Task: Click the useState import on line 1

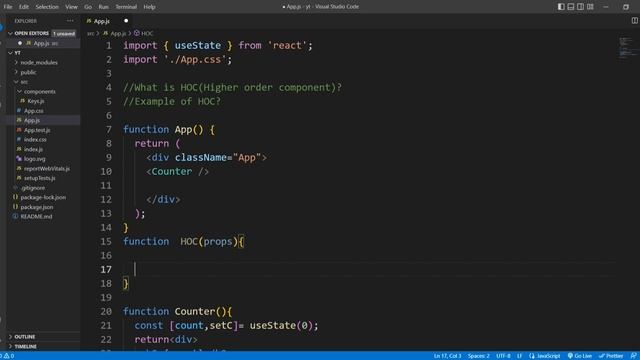Action: click(x=198, y=45)
